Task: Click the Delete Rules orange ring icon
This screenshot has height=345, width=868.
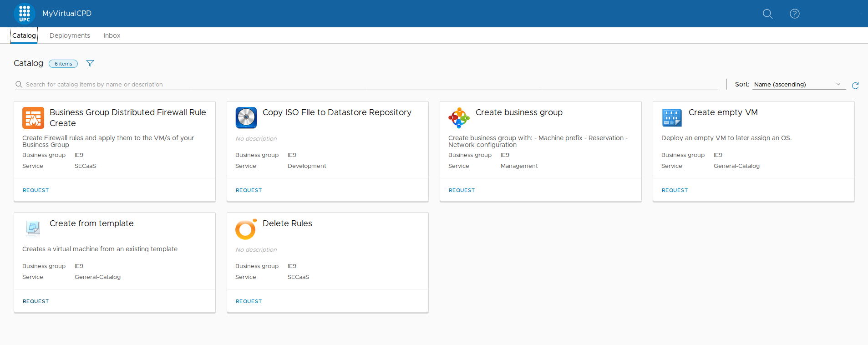Action: 246,229
